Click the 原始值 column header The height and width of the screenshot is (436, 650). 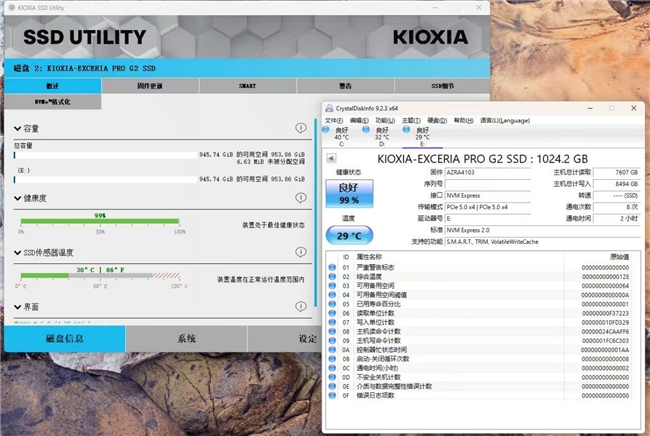tap(620, 257)
